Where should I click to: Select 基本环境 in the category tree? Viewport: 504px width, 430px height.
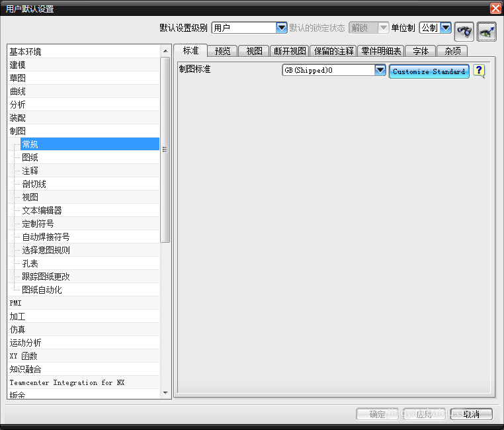coord(83,52)
